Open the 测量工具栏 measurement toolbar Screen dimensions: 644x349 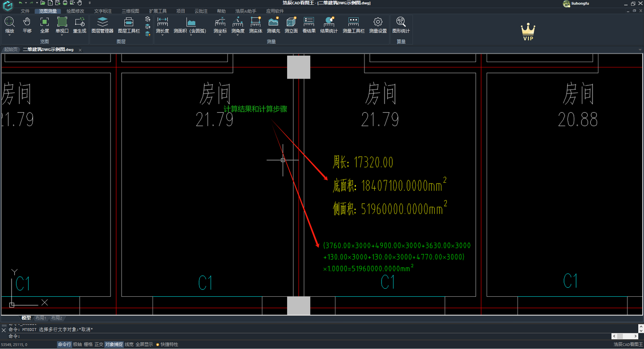coord(354,25)
